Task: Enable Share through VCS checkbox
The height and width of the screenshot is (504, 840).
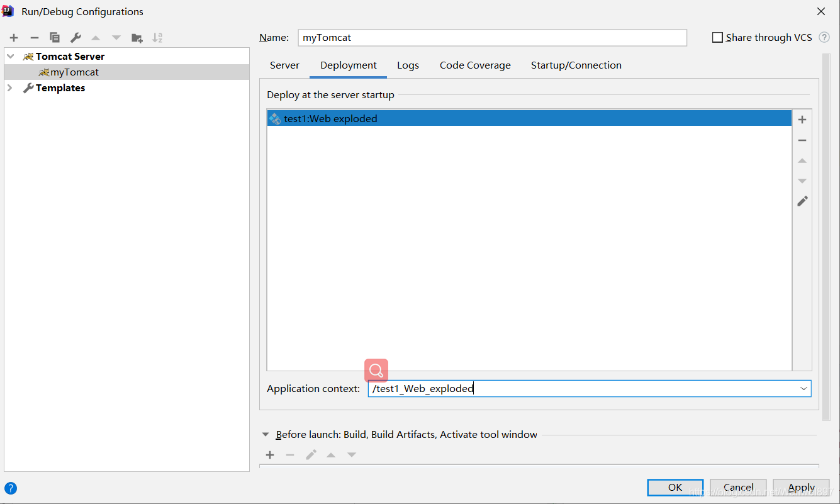Action: (x=717, y=38)
